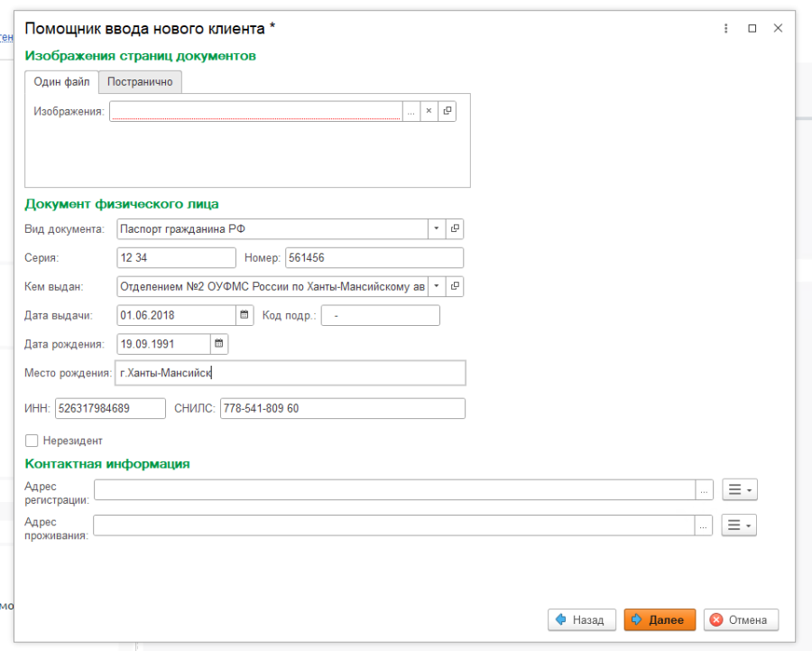Open the three-dot more options menu in title bar
812x651 pixels.
tap(725, 29)
